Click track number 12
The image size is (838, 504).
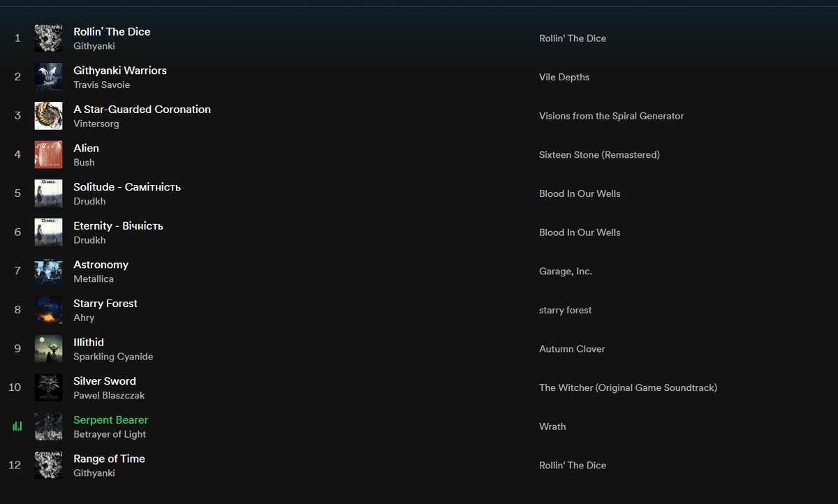click(x=15, y=465)
